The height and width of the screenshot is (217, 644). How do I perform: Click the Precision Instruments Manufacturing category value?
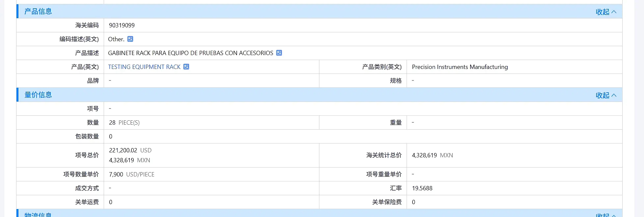pos(460,67)
